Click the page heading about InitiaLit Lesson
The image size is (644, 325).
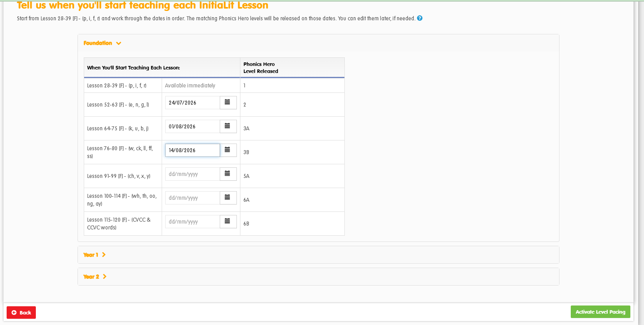143,5
